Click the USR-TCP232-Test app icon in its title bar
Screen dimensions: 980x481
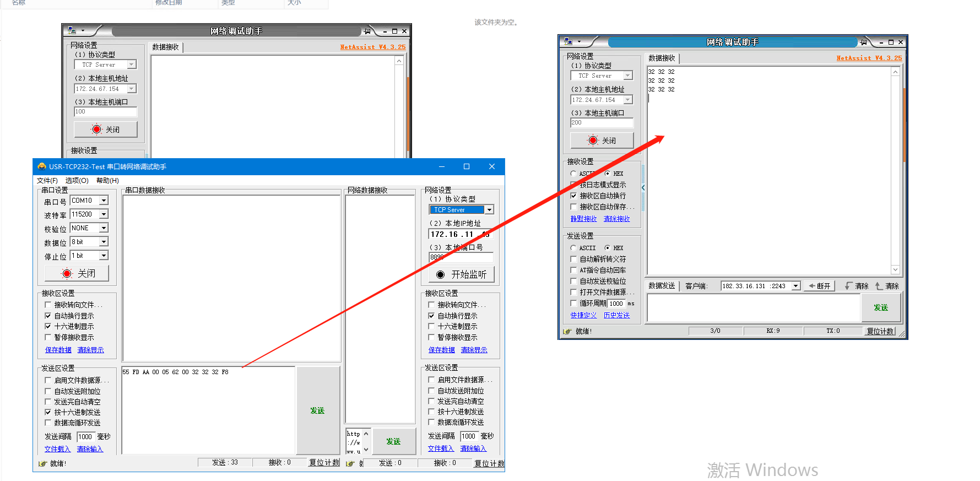pyautogui.click(x=42, y=166)
